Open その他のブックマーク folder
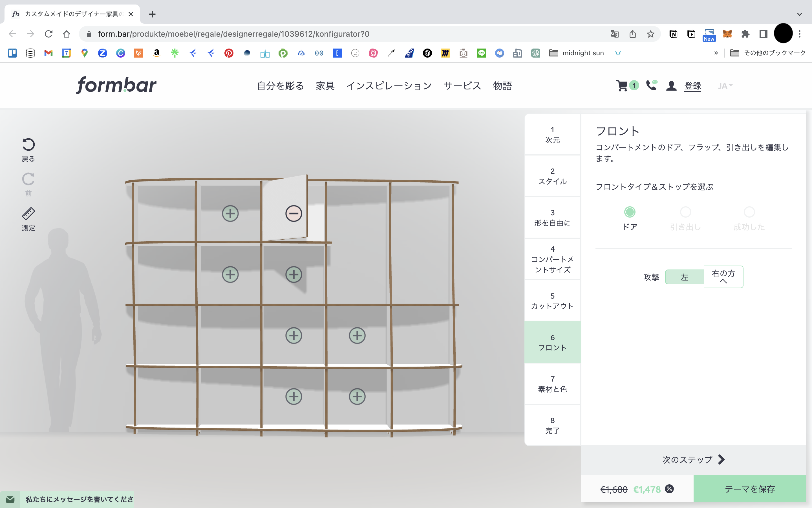This screenshot has width=812, height=508. pyautogui.click(x=768, y=53)
